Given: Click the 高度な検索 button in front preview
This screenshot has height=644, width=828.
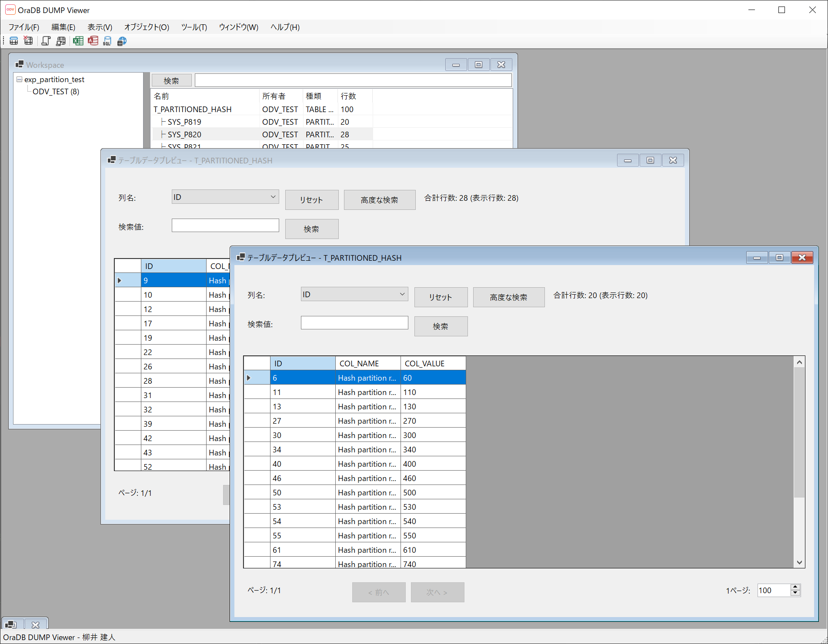Looking at the screenshot, I should click(x=508, y=297).
